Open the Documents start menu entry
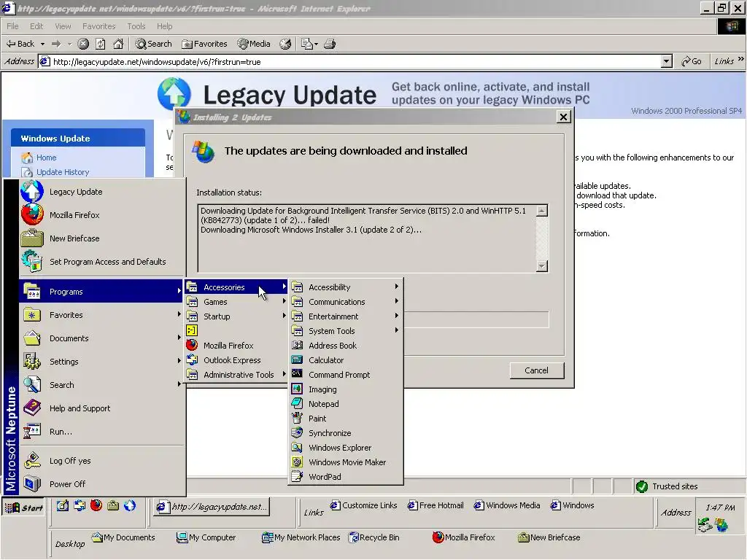 click(x=102, y=338)
